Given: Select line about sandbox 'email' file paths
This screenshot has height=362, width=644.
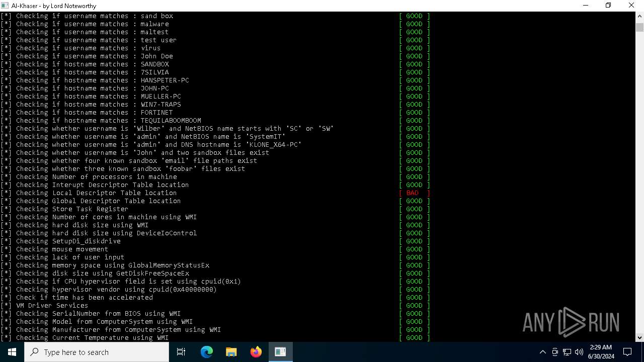Looking at the screenshot, I should pyautogui.click(x=129, y=160).
